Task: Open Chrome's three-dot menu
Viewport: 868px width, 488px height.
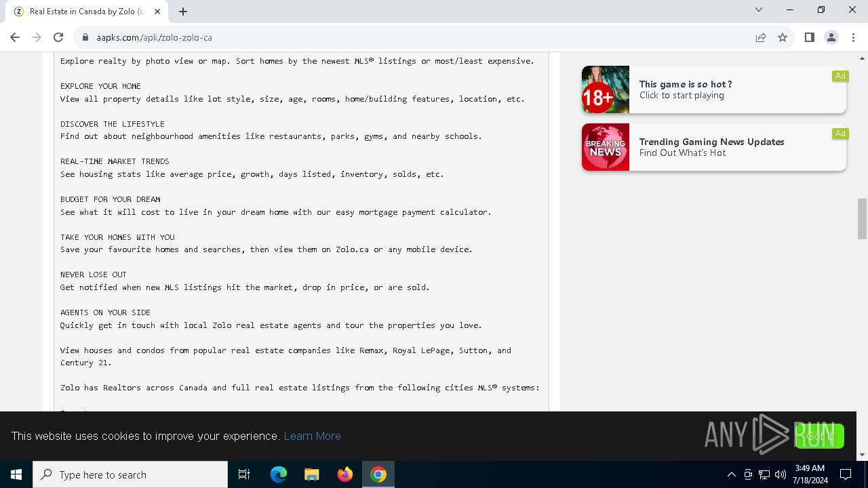Action: coord(852,37)
